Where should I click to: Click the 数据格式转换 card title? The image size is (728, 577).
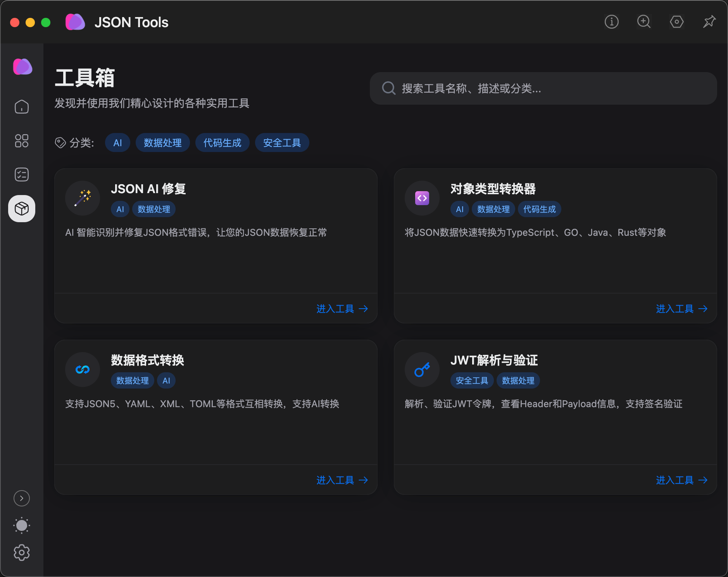148,360
